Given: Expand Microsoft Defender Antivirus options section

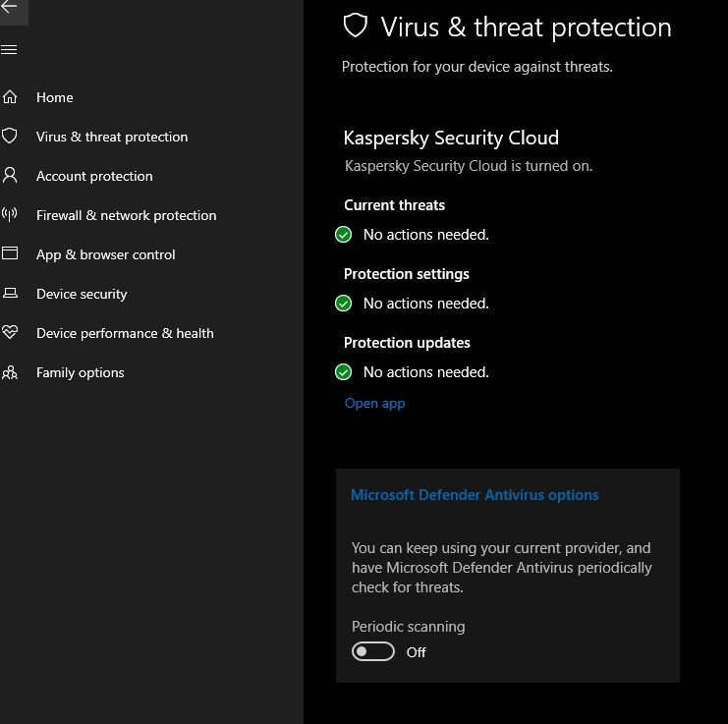Looking at the screenshot, I should [475, 495].
